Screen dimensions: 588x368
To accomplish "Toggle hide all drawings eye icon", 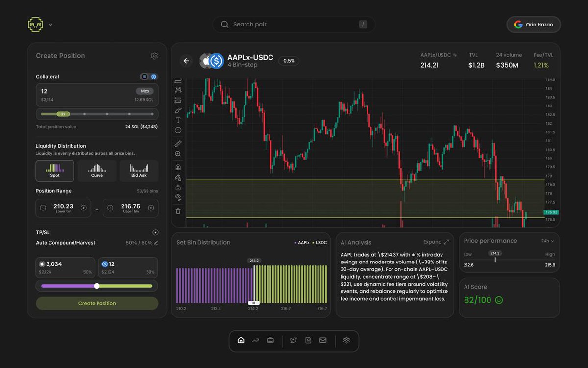I will 178,197.
